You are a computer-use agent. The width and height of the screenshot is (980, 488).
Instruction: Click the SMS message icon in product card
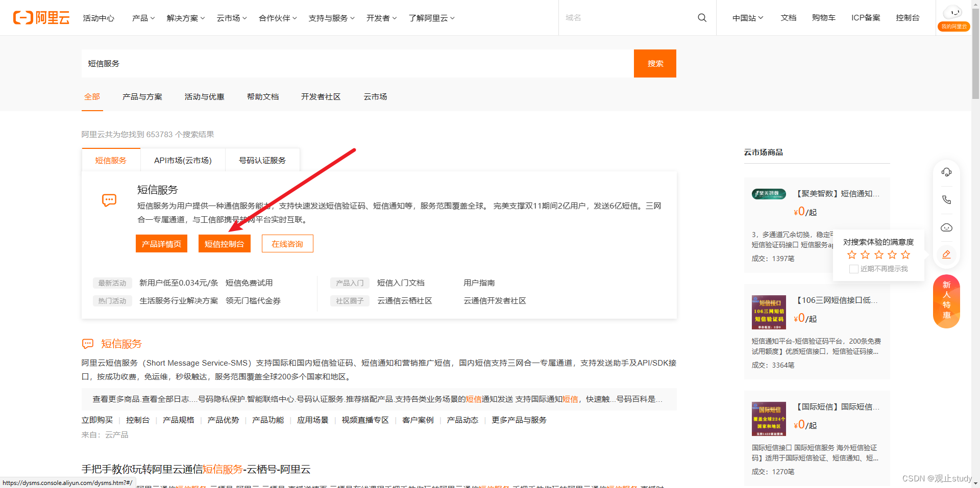[x=109, y=200]
